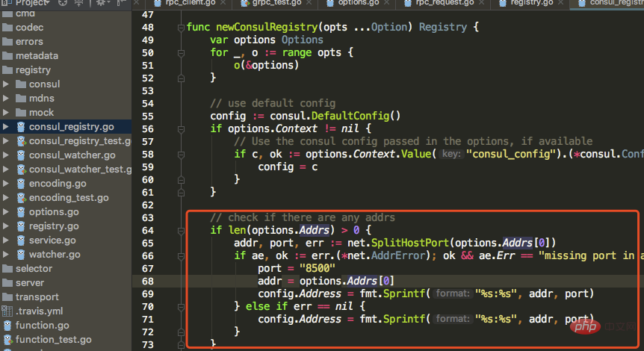Image resolution: width=644 pixels, height=351 pixels.
Task: Click line number 68 in gutter
Action: pyautogui.click(x=148, y=282)
